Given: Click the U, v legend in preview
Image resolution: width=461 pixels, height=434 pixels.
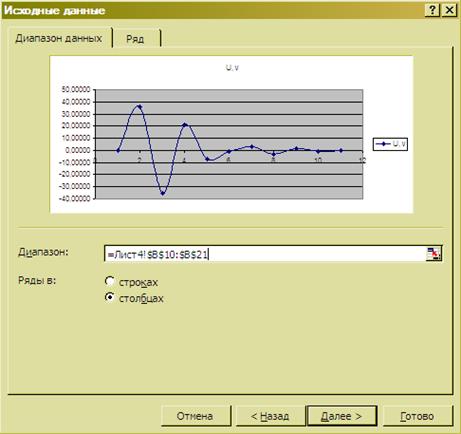Looking at the screenshot, I should click(x=390, y=144).
